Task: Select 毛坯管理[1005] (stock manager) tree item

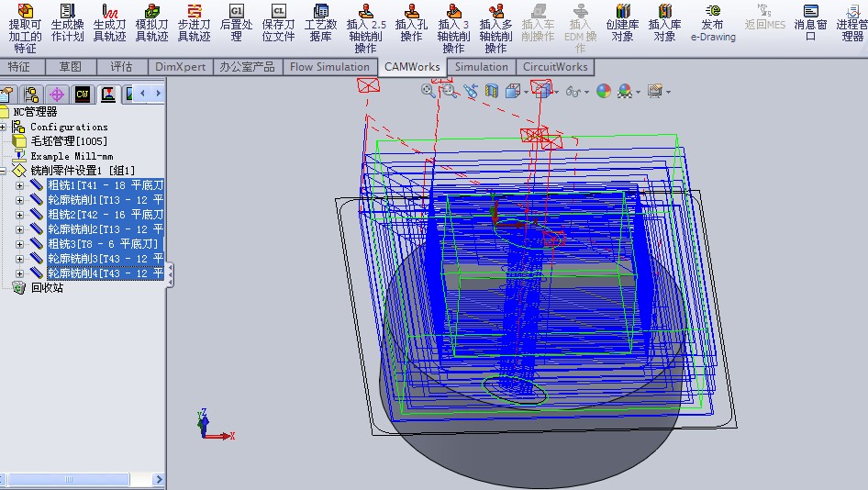Action: point(69,141)
